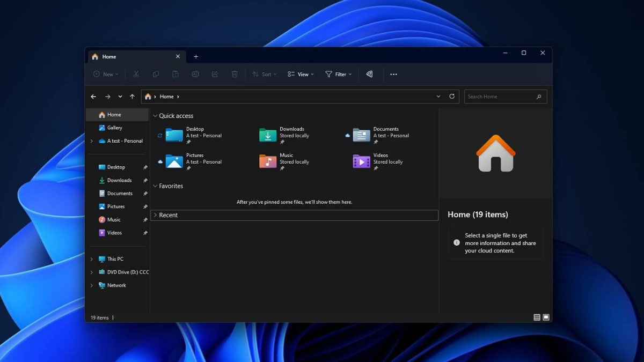644x362 pixels.
Task: Click the search magnifier icon
Action: coord(539,97)
